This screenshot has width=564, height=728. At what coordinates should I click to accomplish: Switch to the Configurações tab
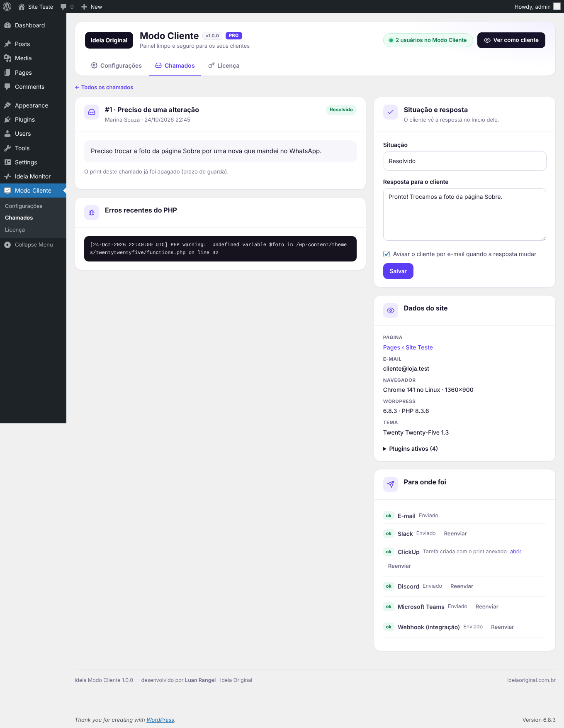pos(116,66)
